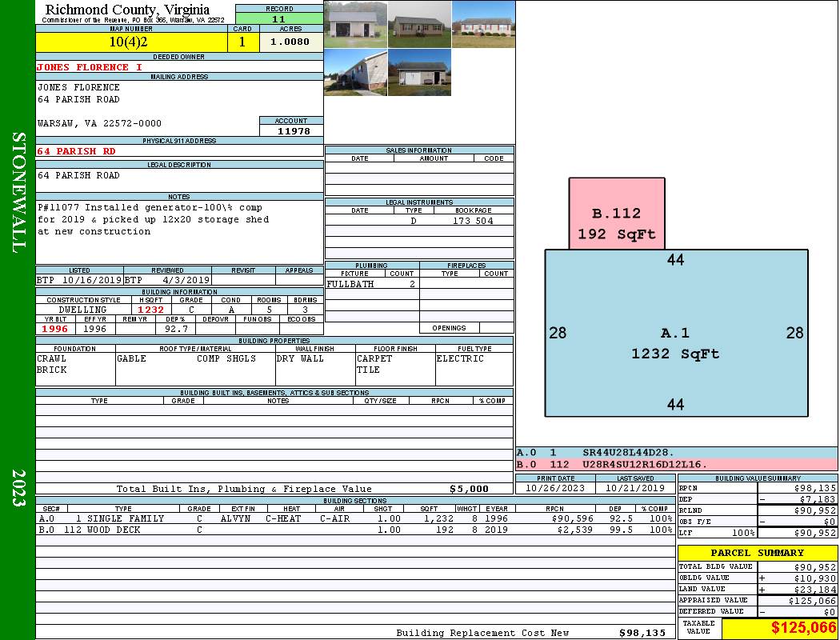Viewport: 840px width, 640px height.
Task: Select physical address 64 PARISH RD
Action: point(76,151)
